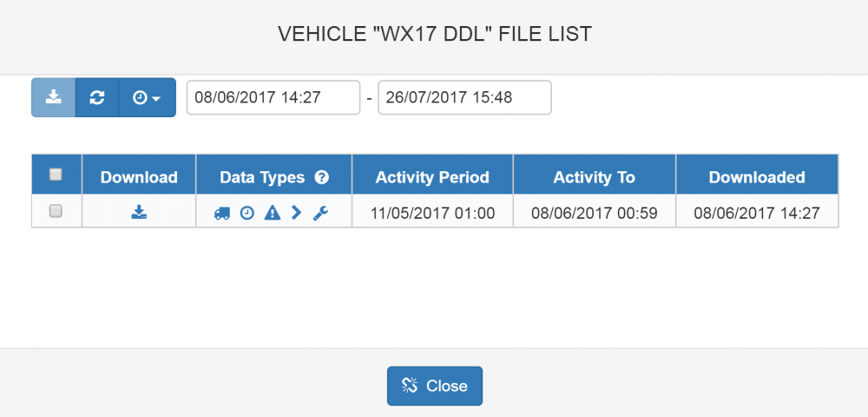This screenshot has width=868, height=417.
Task: Toggle the select-all header checkbox
Action: 56,175
